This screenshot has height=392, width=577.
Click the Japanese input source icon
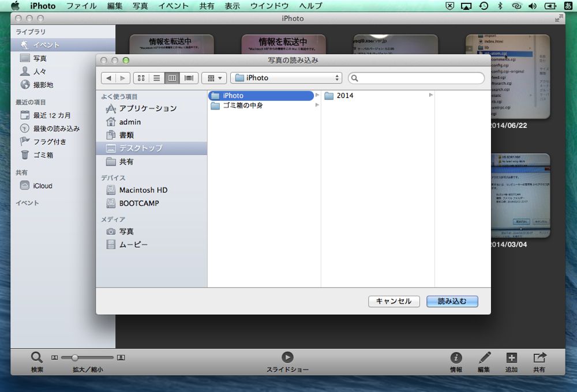click(x=568, y=6)
